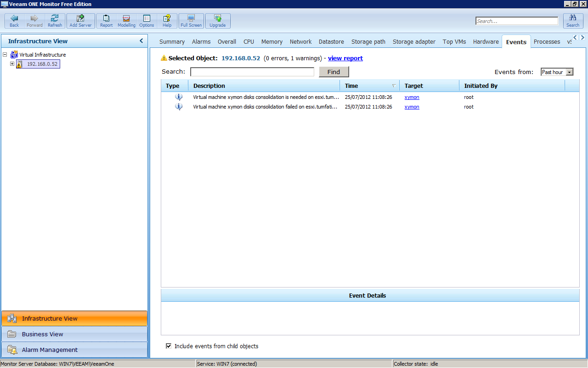The height and width of the screenshot is (368, 588).
Task: Click the events Search input field
Action: [x=252, y=72]
